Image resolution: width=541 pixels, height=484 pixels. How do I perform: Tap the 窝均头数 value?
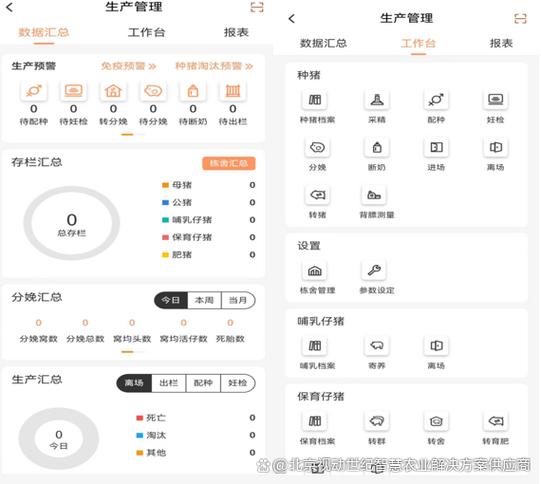tap(132, 323)
